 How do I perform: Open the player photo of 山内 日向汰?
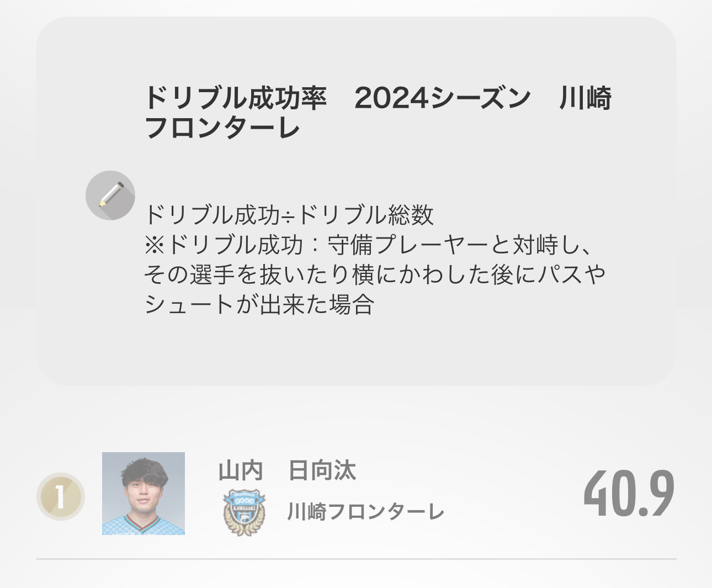(144, 494)
